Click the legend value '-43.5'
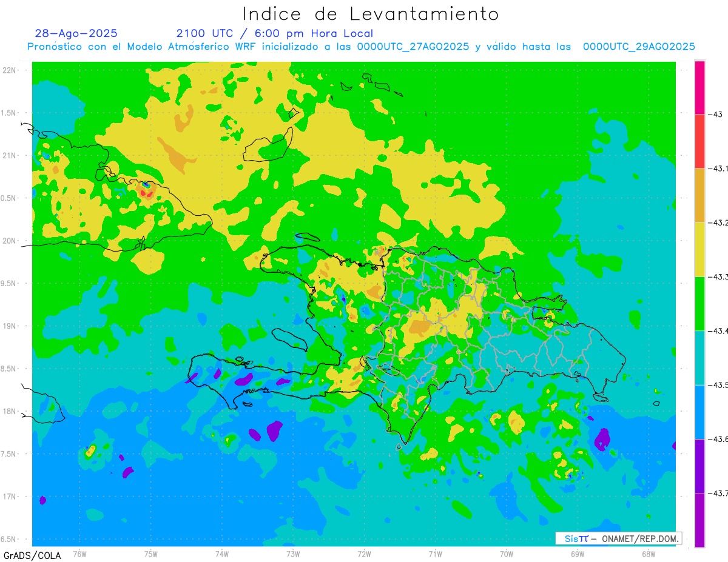 tap(718, 385)
